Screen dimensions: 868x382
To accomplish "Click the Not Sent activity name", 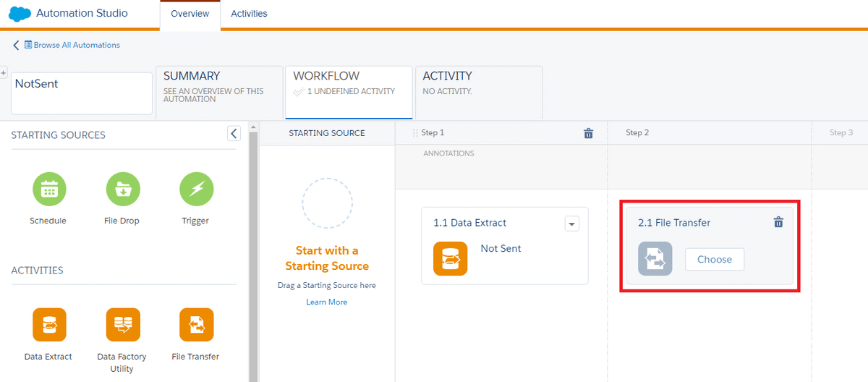I will tap(501, 248).
